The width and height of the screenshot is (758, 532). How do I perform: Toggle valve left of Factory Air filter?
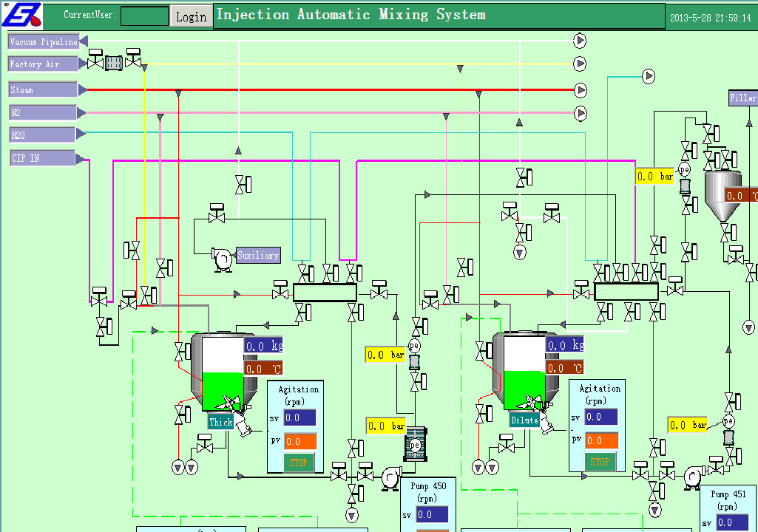[x=95, y=60]
